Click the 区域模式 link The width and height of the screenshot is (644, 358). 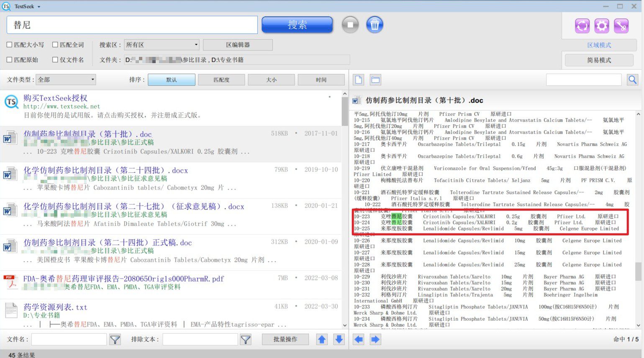599,45
